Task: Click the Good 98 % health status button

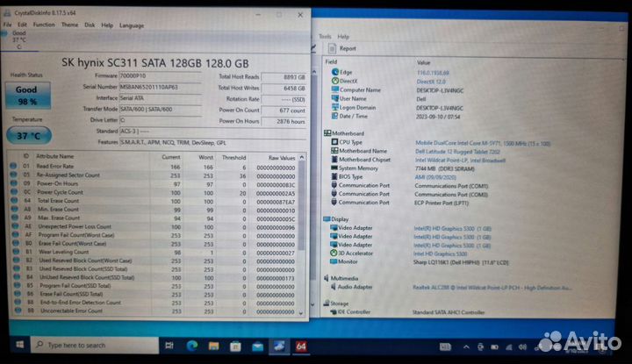Action: [27, 96]
